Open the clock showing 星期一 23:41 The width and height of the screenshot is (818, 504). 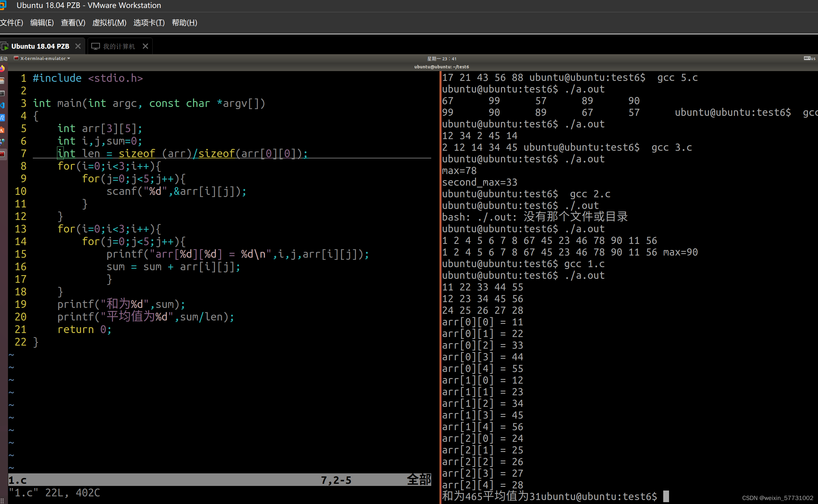click(442, 59)
